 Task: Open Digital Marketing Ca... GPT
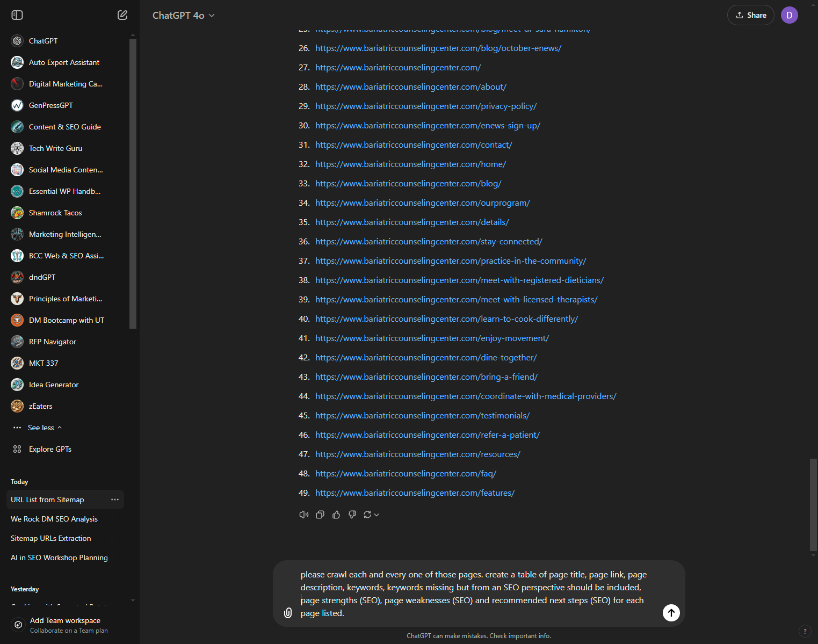pos(67,84)
